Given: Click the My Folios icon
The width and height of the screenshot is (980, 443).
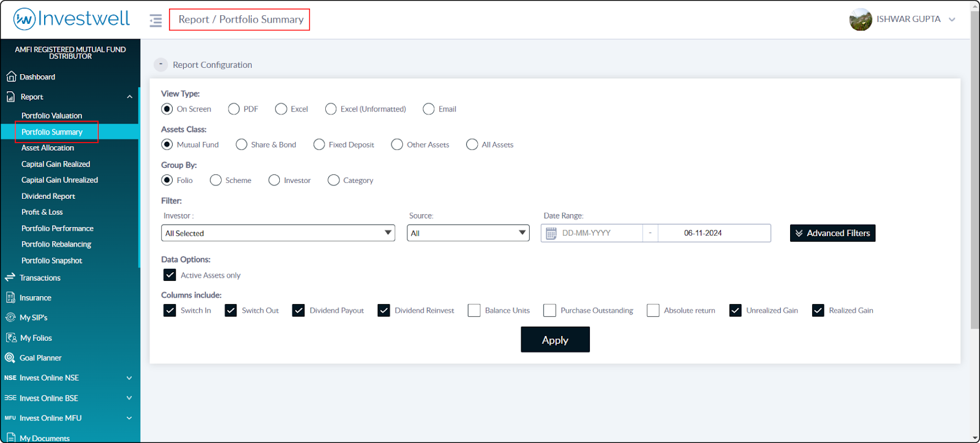Looking at the screenshot, I should tap(11, 338).
